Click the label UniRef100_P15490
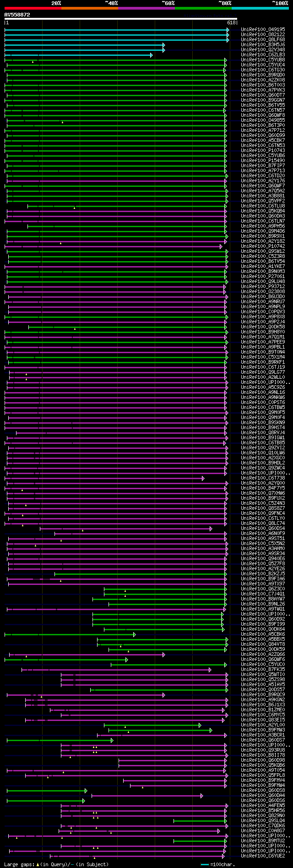 [263, 160]
